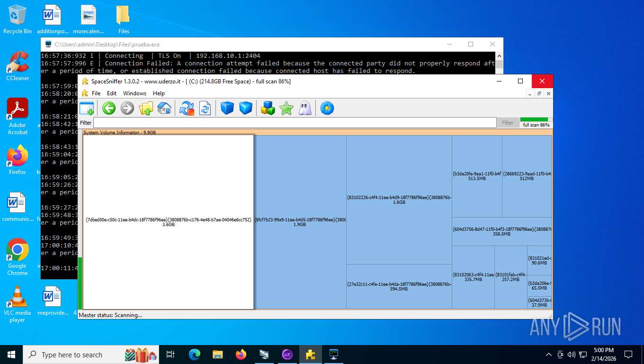Select the 594.5MB {27e32c11 block
Viewport: 644px width, 364px height.
tap(399, 286)
